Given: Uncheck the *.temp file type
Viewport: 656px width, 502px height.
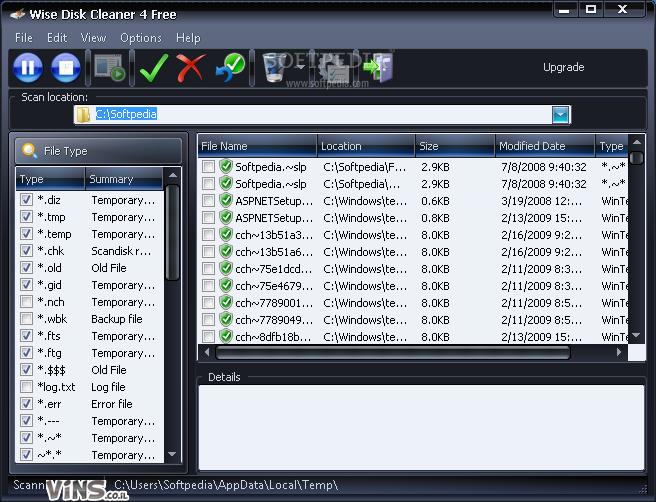Looking at the screenshot, I should 26,233.
